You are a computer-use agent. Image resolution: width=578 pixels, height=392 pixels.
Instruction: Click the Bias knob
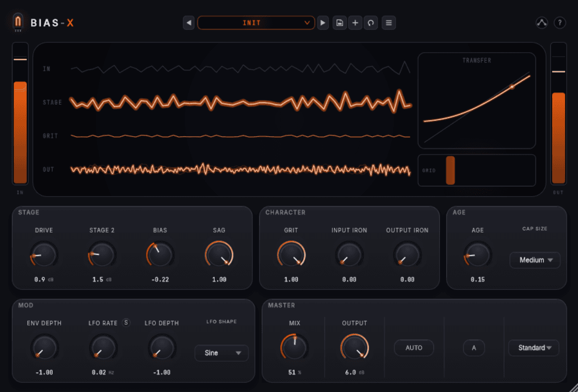[x=160, y=255]
